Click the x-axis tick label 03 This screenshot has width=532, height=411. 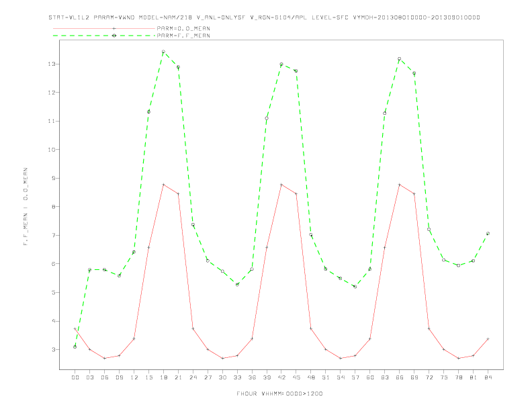click(x=89, y=377)
